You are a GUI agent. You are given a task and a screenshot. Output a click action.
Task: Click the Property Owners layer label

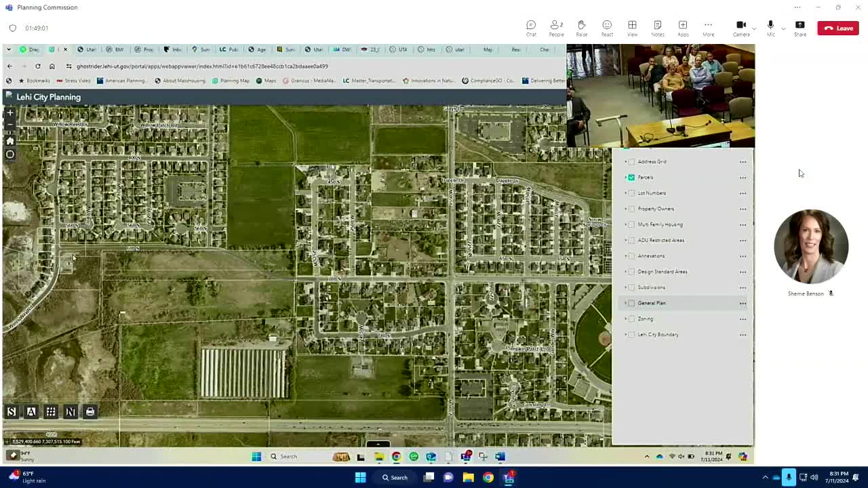coord(656,209)
